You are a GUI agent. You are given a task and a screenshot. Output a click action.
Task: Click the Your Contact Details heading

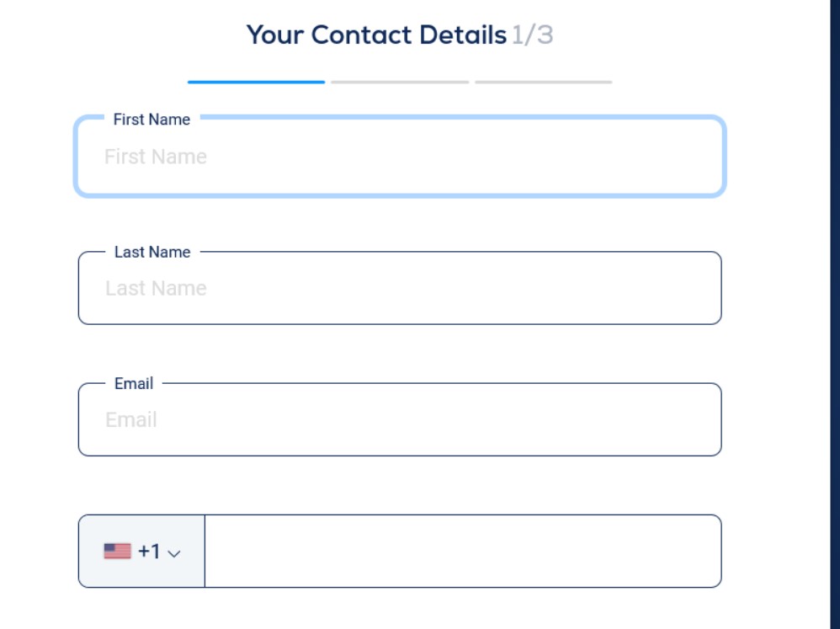point(377,35)
